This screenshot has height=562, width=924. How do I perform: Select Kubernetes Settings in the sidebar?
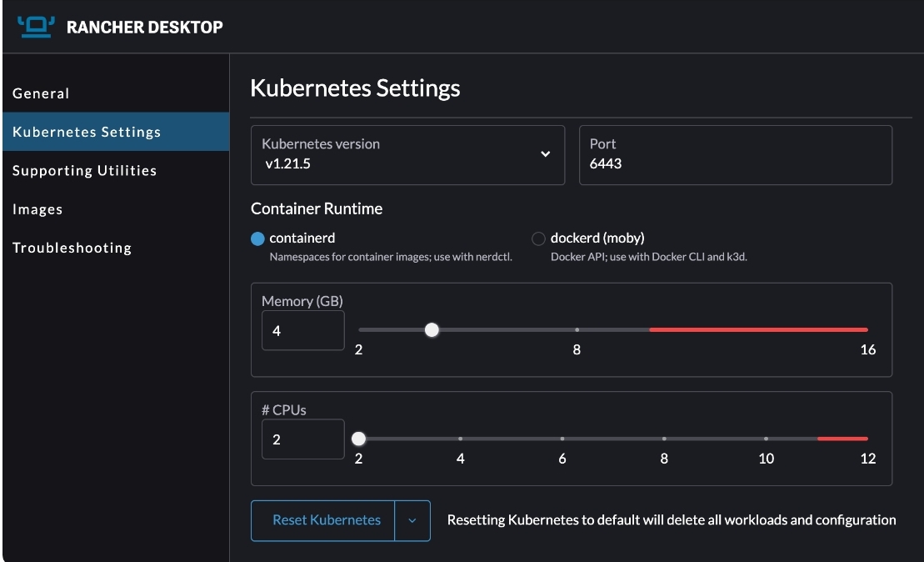coord(87,132)
